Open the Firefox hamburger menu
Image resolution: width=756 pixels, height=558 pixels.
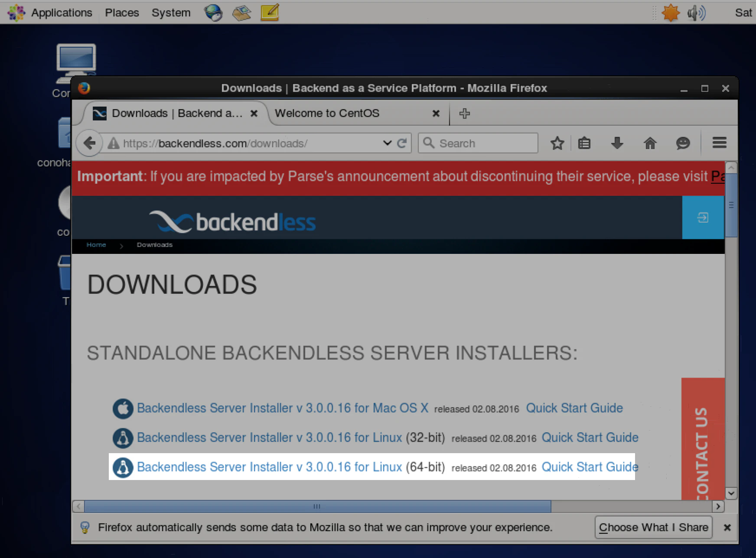pos(720,143)
